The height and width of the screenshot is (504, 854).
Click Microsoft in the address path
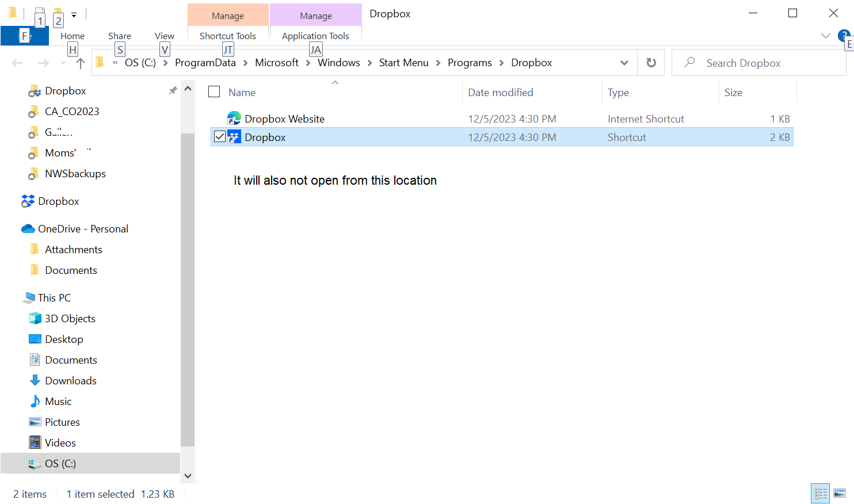(277, 63)
